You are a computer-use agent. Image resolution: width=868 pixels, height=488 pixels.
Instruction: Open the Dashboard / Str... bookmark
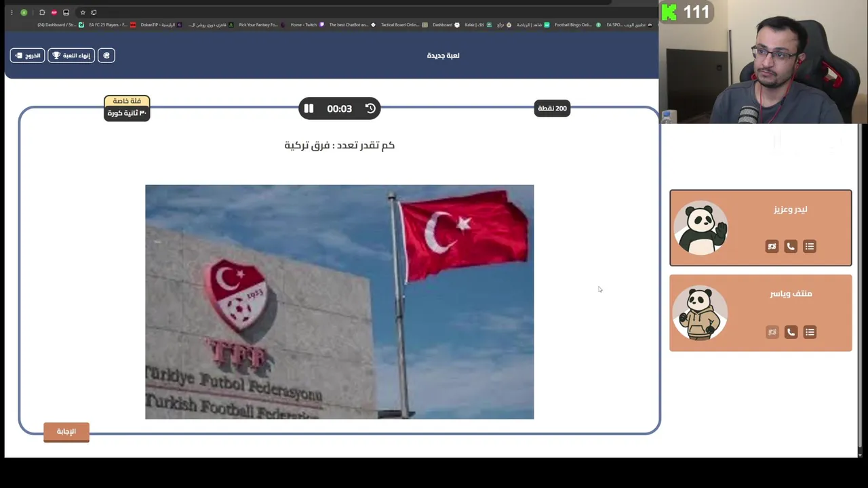61,25
